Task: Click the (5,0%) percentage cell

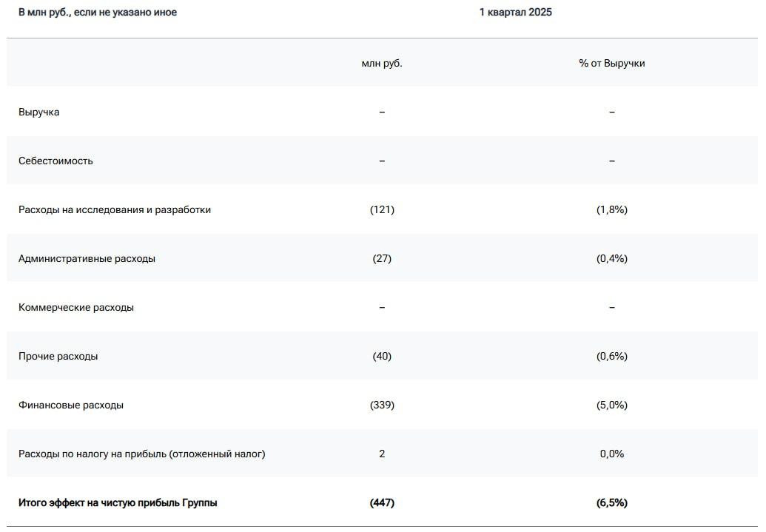Action: click(611, 405)
